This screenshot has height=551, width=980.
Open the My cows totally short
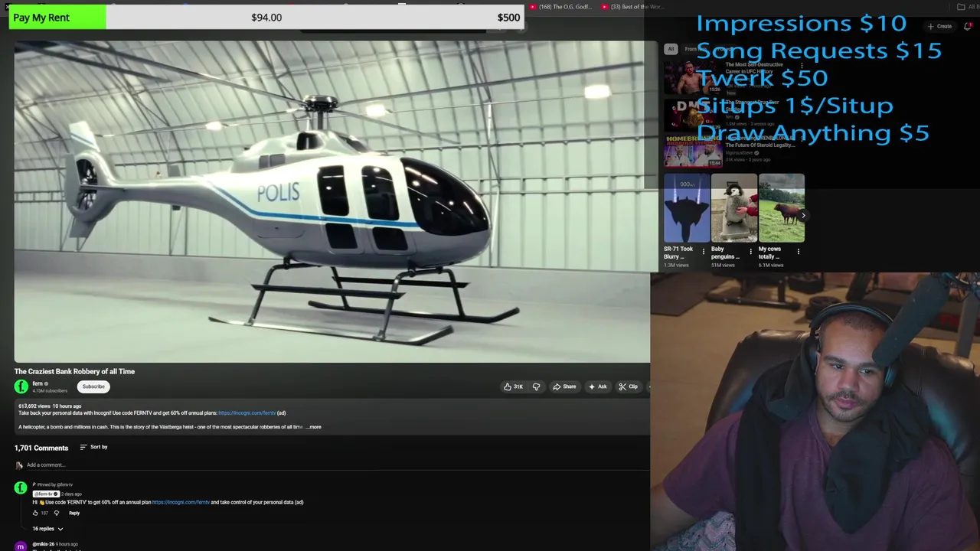(782, 208)
